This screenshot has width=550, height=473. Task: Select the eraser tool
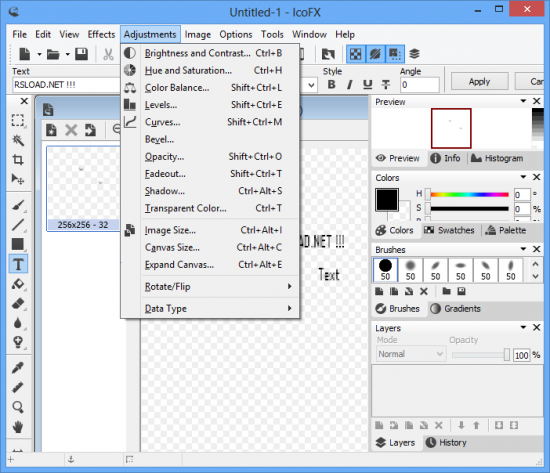point(18,303)
